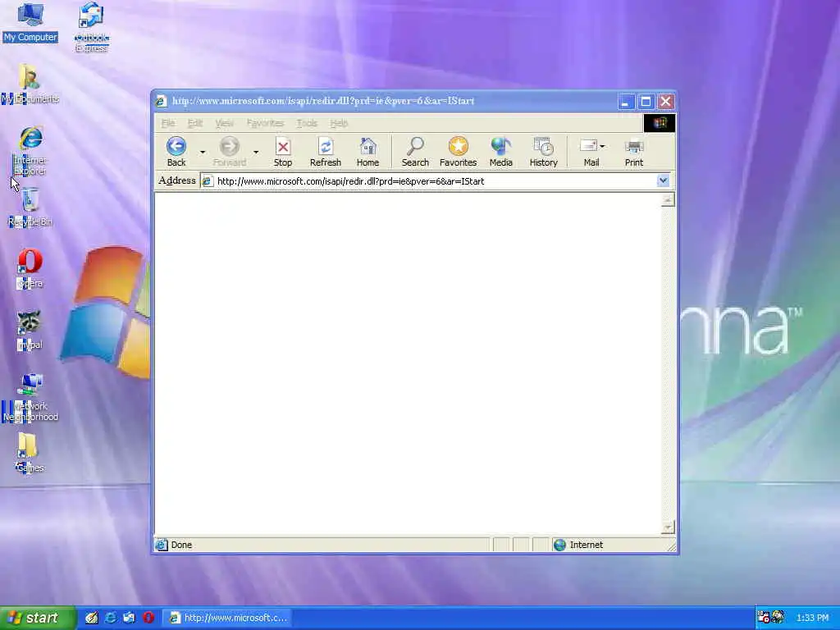Click the system tray clock 1:33 PM

pos(812,618)
